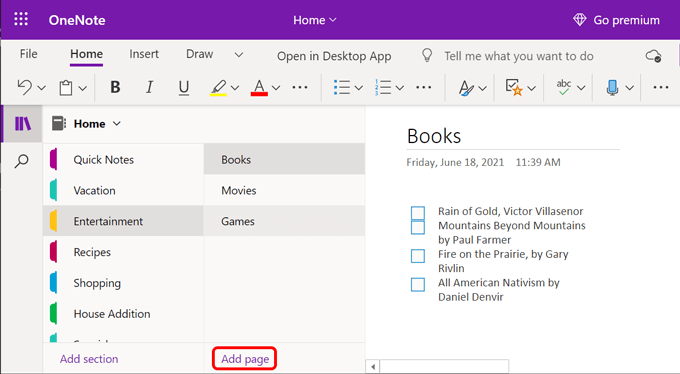Click the Undo icon
The width and height of the screenshot is (680, 374).
click(24, 87)
